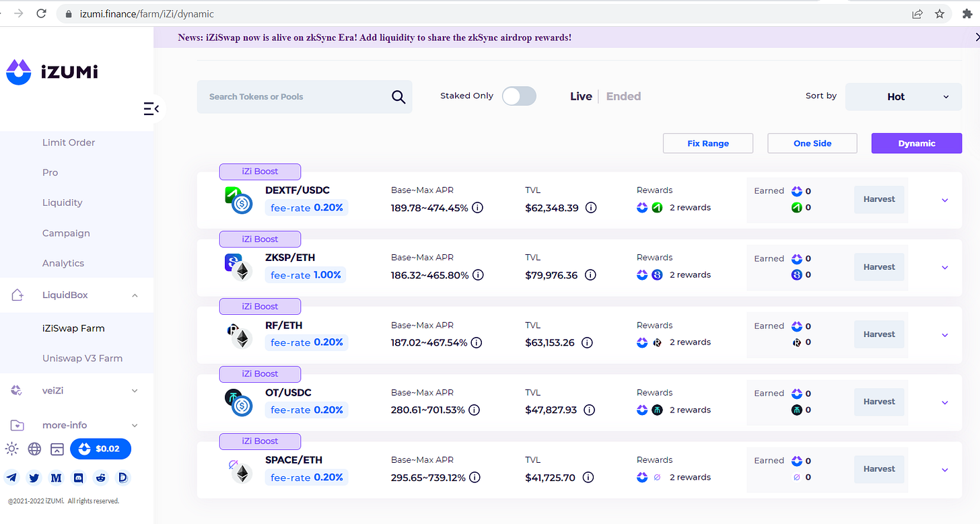Image resolution: width=980 pixels, height=524 pixels.
Task: Click the $0.02 iZi price button
Action: (x=100, y=449)
